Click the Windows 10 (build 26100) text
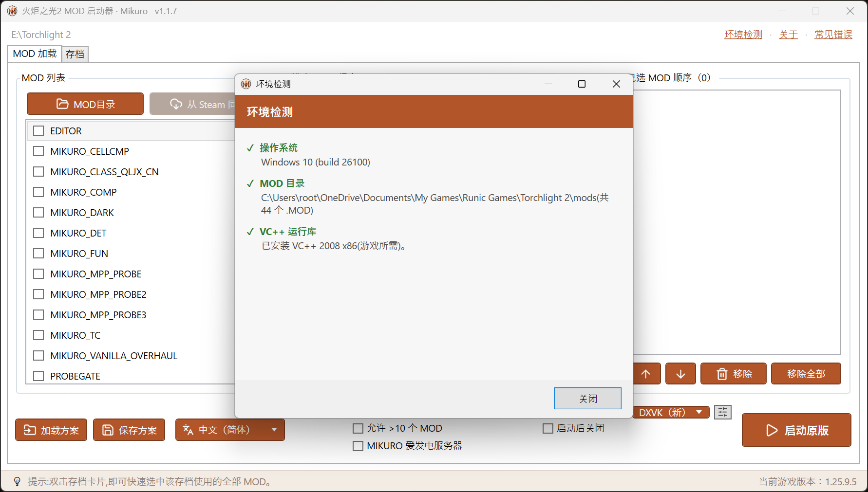 point(316,162)
